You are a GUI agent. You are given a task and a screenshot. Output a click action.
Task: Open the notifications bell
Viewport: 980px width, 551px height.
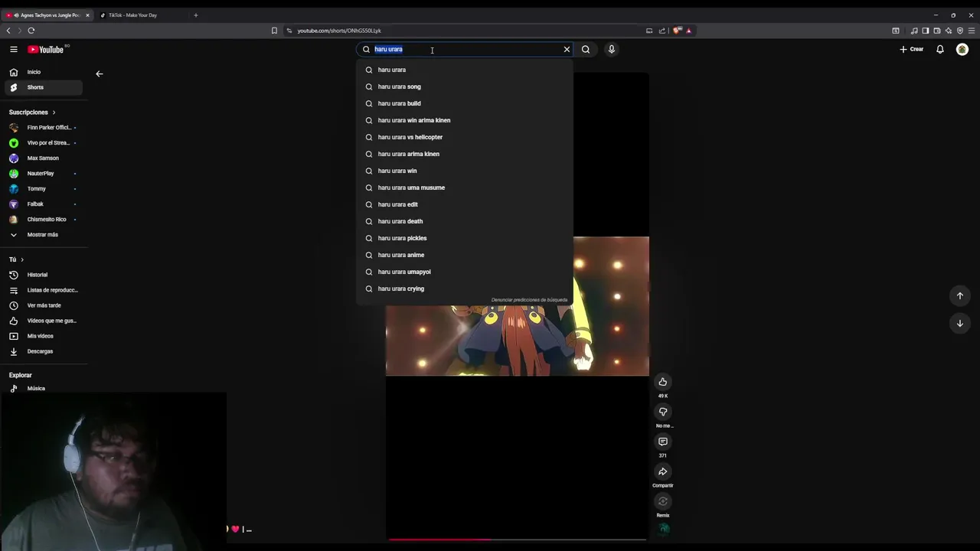pyautogui.click(x=940, y=49)
